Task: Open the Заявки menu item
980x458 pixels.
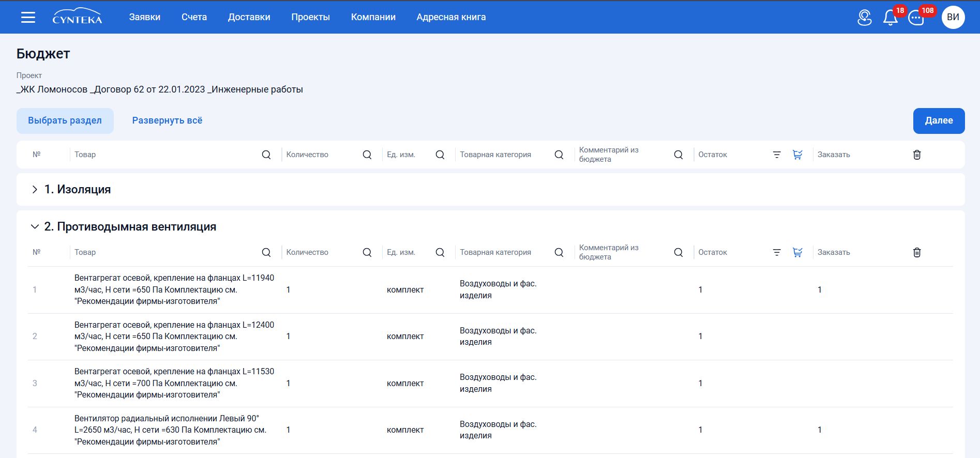Action: point(145,17)
